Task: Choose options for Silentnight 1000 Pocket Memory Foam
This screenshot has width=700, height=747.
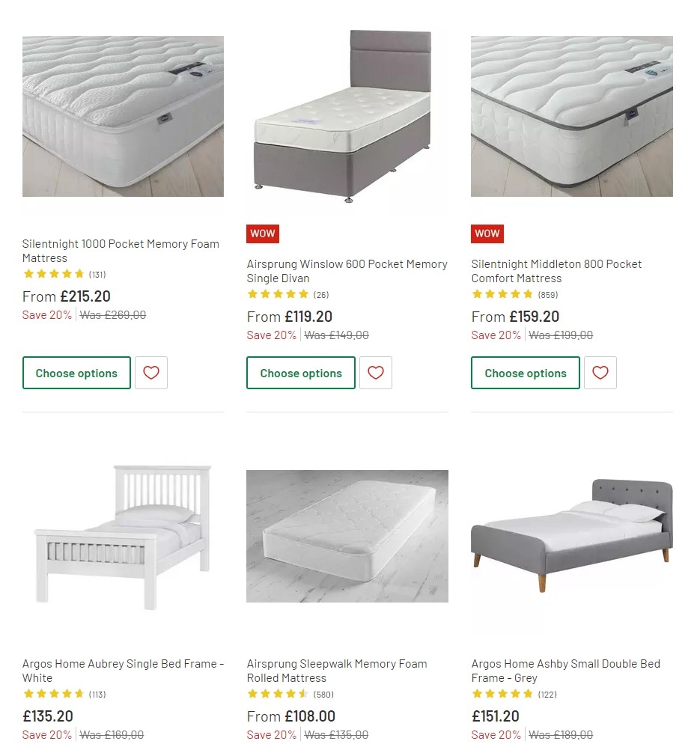Action: [x=76, y=372]
